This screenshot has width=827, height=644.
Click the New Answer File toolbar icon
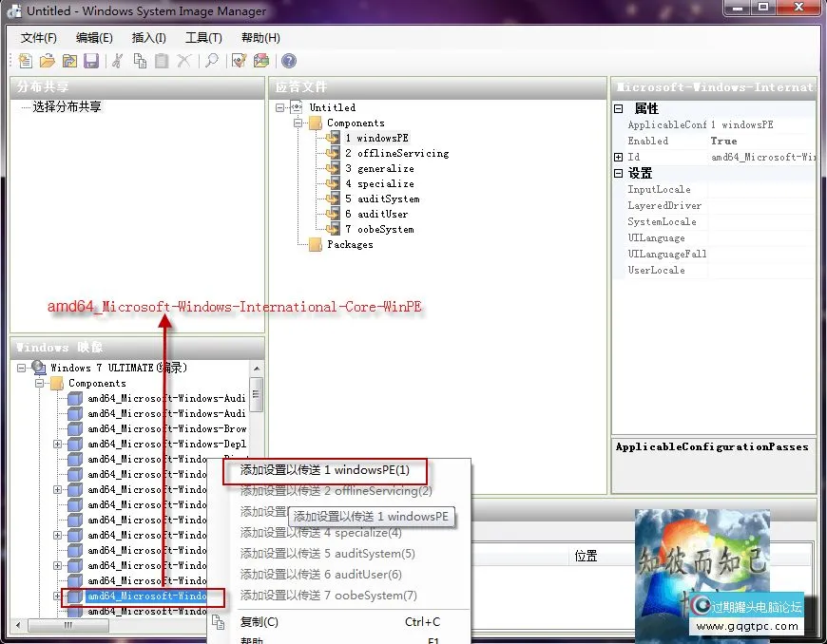tap(25, 61)
